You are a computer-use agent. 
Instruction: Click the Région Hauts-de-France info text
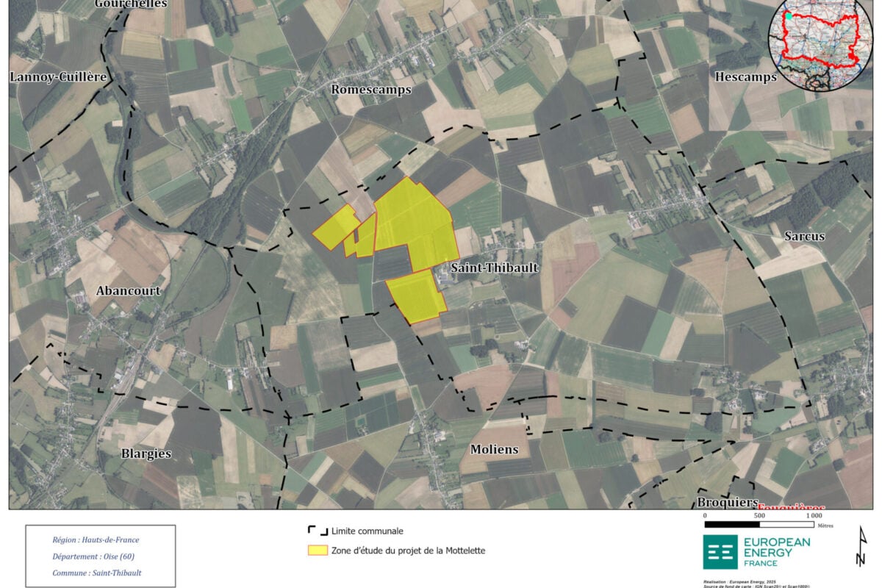point(96,539)
